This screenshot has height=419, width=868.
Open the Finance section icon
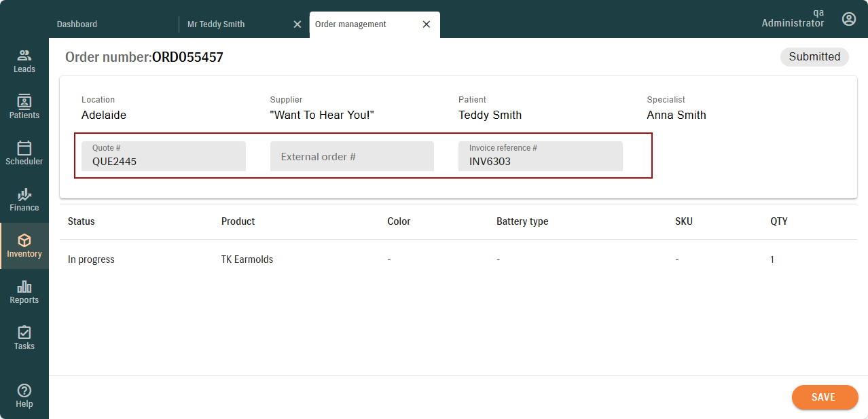pyautogui.click(x=24, y=195)
